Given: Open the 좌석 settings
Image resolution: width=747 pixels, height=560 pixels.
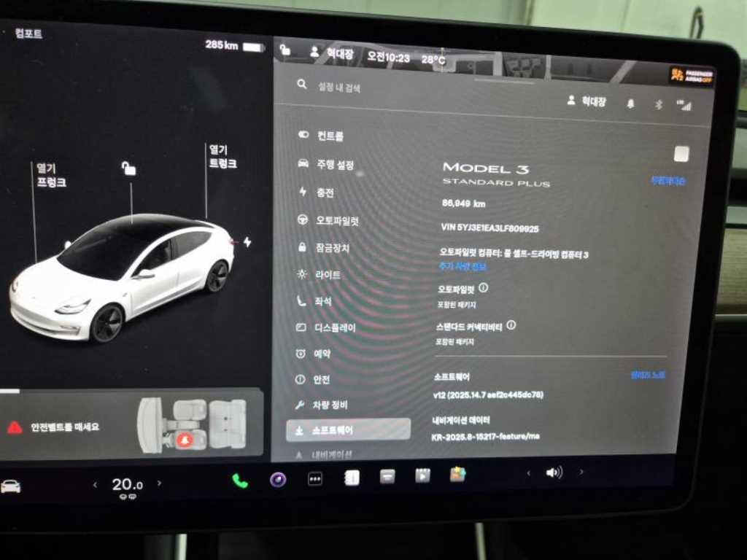Looking at the screenshot, I should tap(314, 301).
